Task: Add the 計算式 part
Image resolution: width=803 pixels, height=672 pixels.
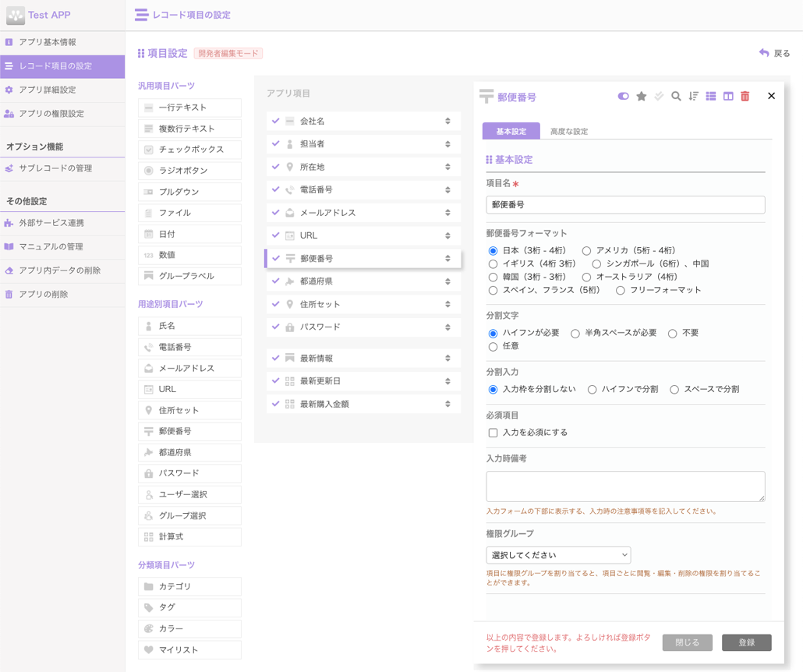Action: point(189,537)
